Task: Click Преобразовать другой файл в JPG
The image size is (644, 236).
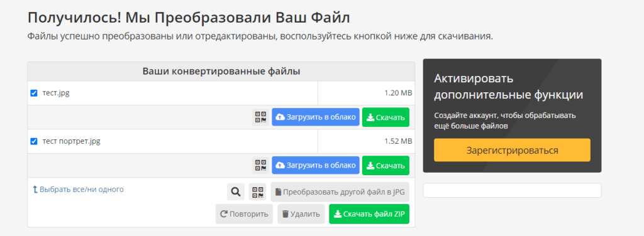Action: pos(340,192)
